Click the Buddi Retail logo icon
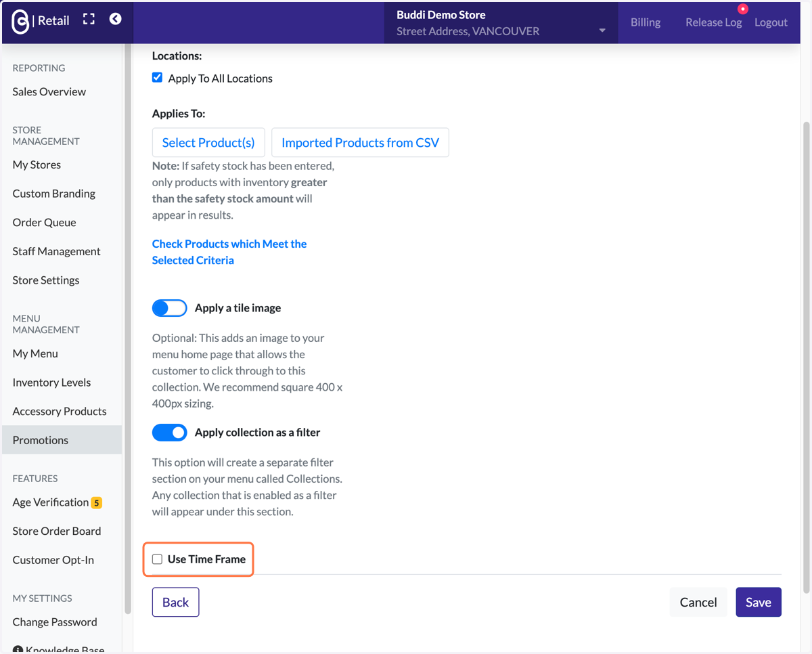Image resolution: width=812 pixels, height=654 pixels. coord(20,22)
